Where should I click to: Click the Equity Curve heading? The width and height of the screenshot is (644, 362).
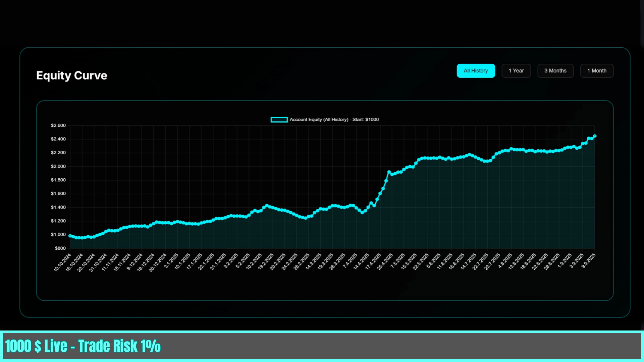coord(72,75)
